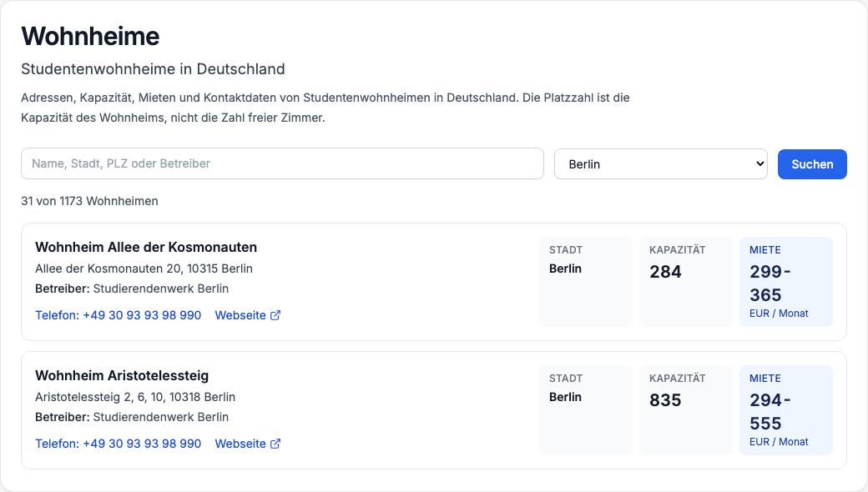Click capacity value 284
868x492 pixels.
coord(665,271)
